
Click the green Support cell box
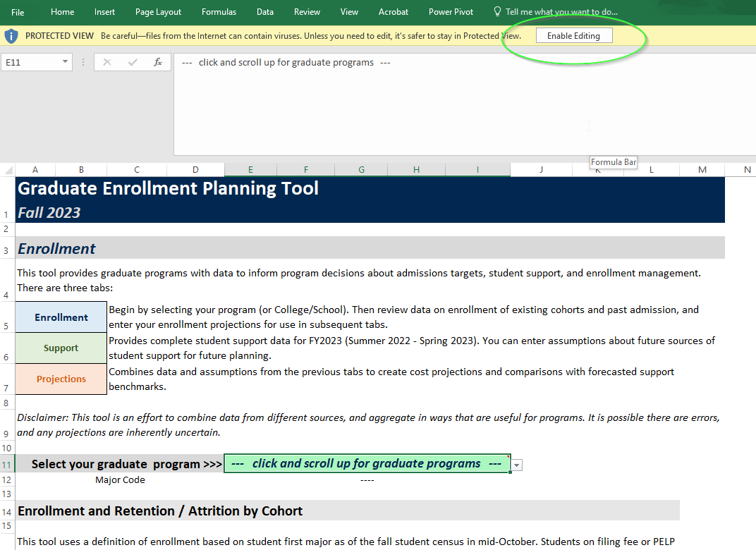pyautogui.click(x=61, y=348)
